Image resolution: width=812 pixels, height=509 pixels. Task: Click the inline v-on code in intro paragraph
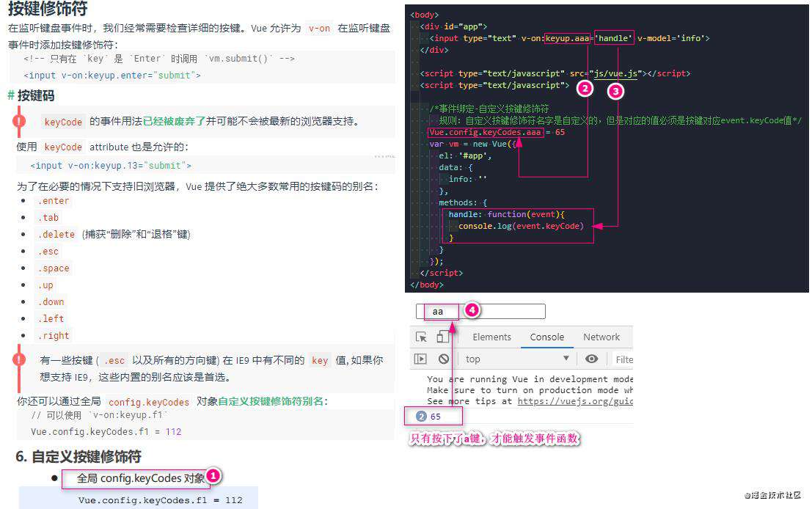tap(319, 29)
